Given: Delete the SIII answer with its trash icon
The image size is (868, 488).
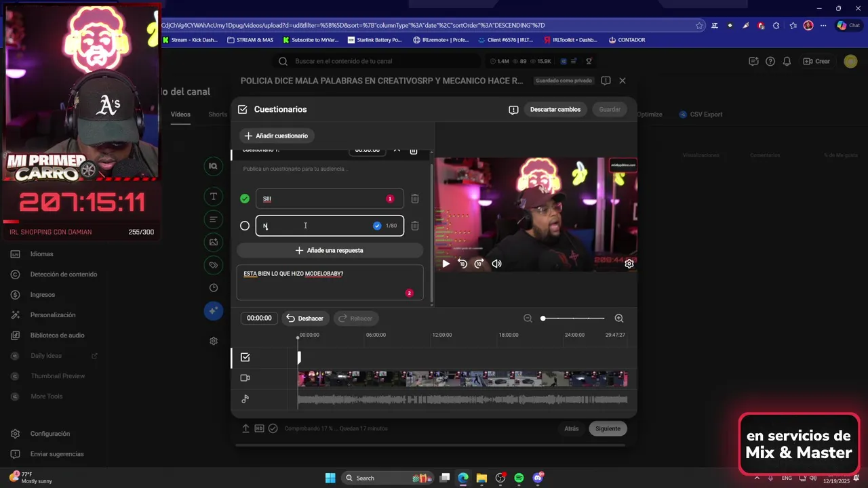Looking at the screenshot, I should point(415,199).
